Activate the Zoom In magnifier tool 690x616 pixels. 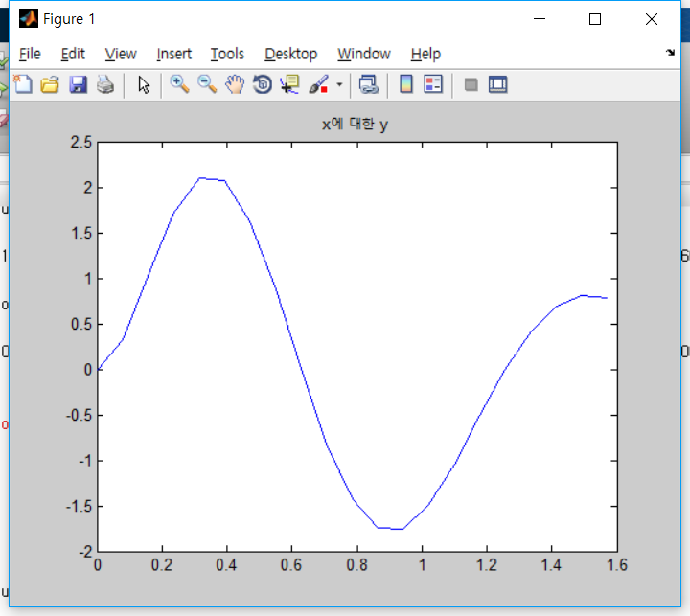point(179,84)
